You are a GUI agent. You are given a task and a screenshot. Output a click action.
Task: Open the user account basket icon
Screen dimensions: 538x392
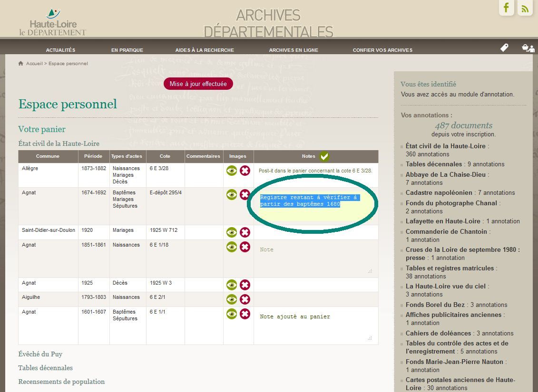[x=528, y=48]
